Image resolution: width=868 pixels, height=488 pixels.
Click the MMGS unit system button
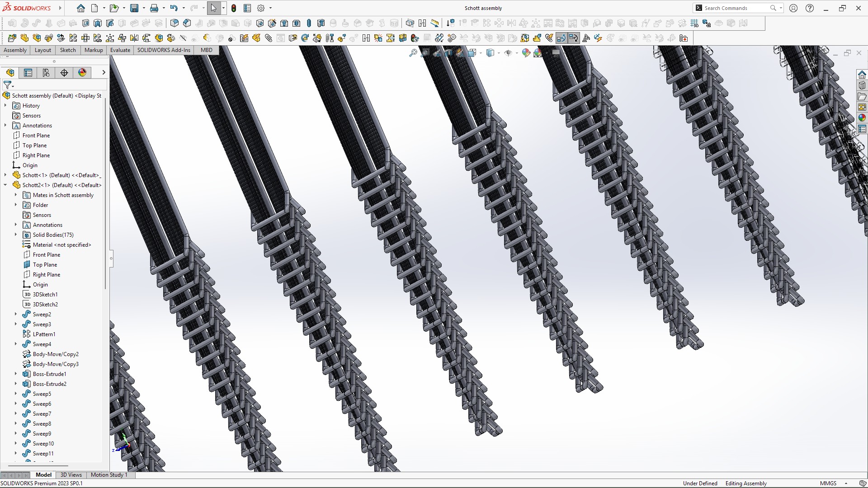tap(828, 483)
